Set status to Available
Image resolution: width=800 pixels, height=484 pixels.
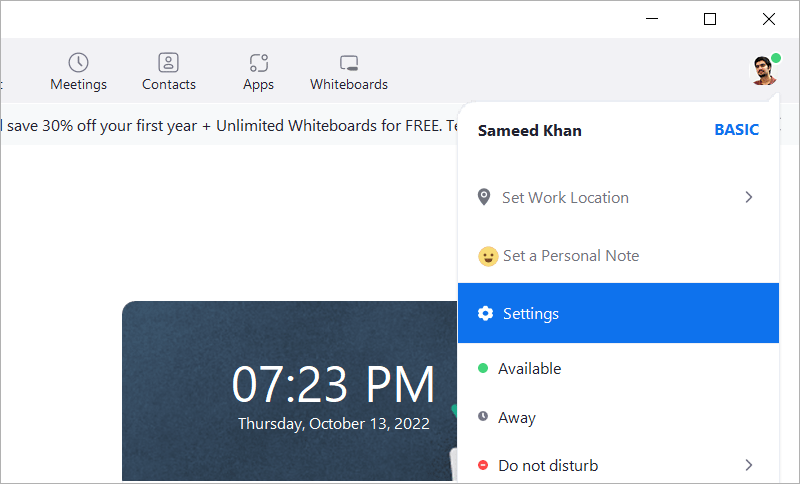(x=618, y=368)
